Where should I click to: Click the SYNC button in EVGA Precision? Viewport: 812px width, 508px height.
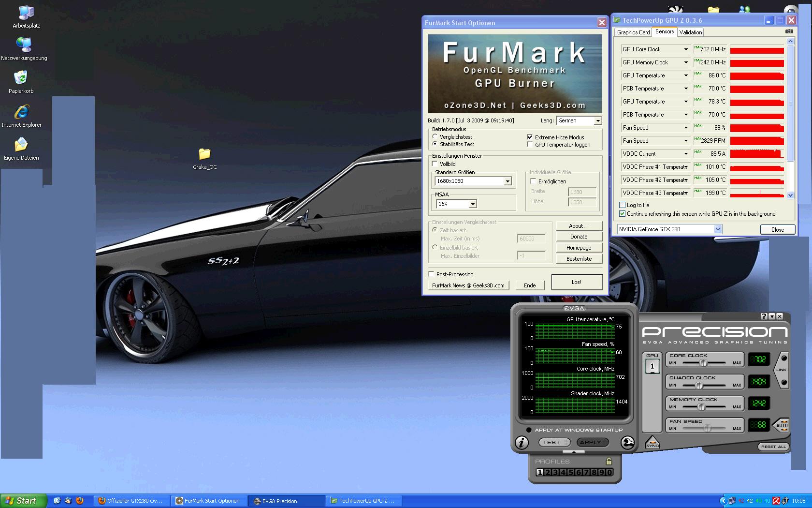point(652,443)
